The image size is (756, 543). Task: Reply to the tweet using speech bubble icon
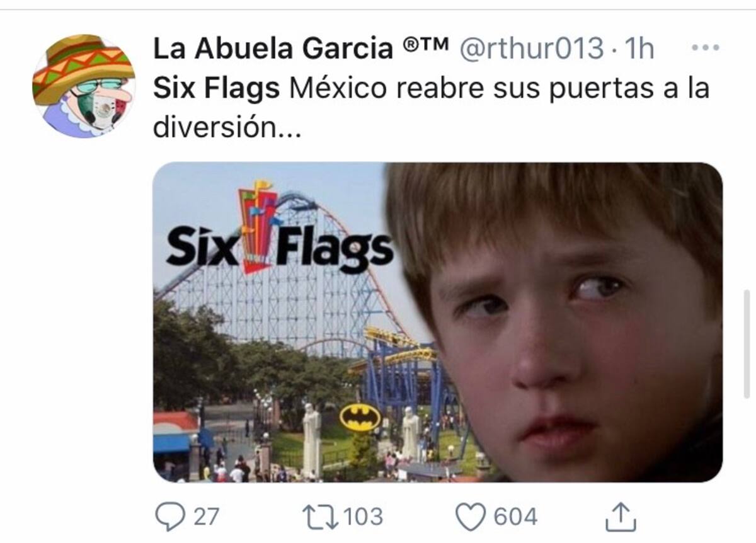169,517
